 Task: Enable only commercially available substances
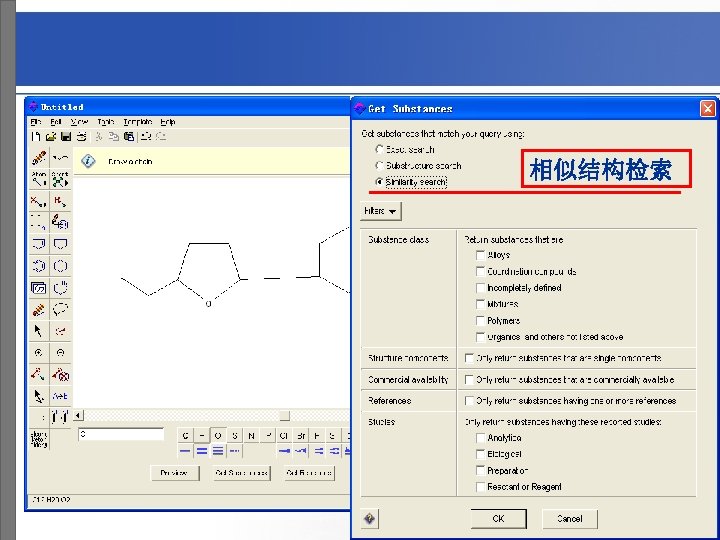(x=469, y=380)
